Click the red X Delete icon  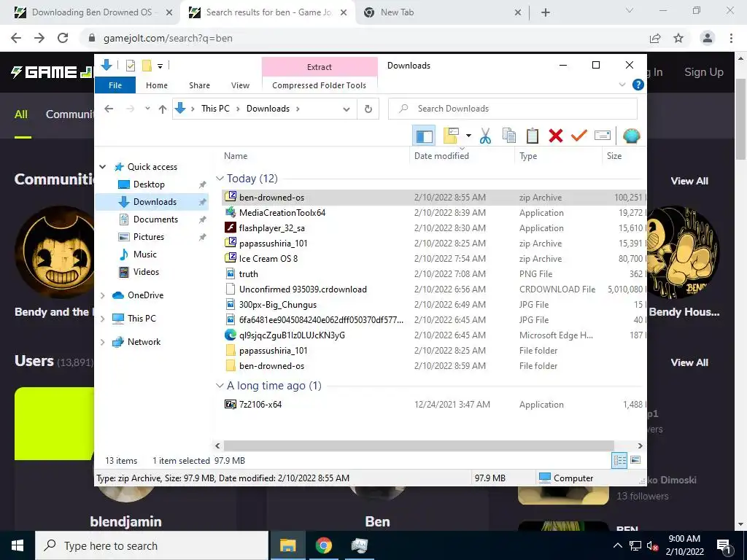click(x=555, y=136)
